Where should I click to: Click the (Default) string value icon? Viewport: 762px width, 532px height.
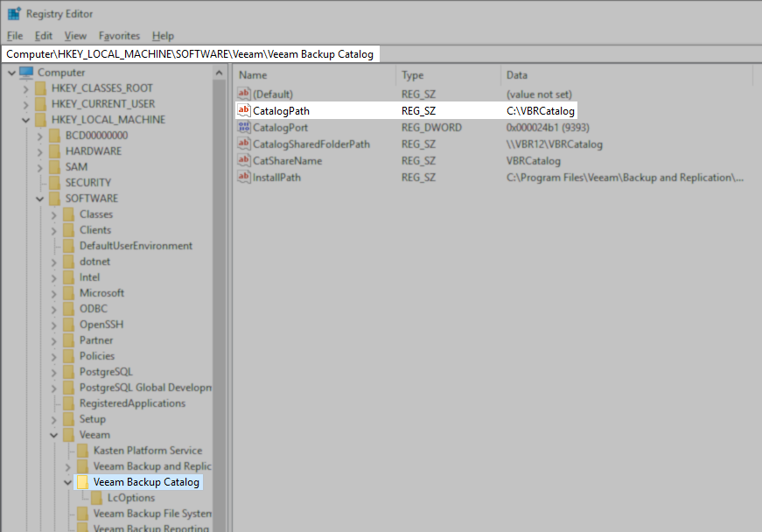[244, 94]
